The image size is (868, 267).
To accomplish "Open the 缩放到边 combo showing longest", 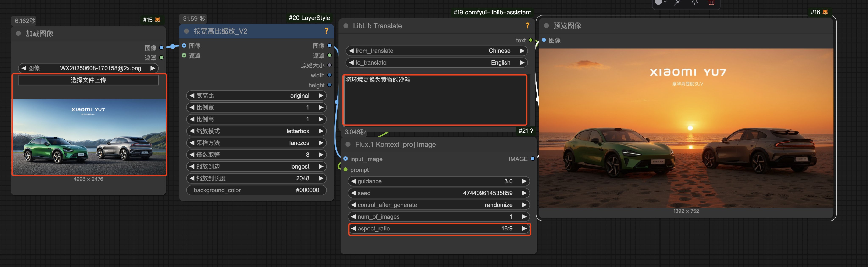I will tap(256, 166).
